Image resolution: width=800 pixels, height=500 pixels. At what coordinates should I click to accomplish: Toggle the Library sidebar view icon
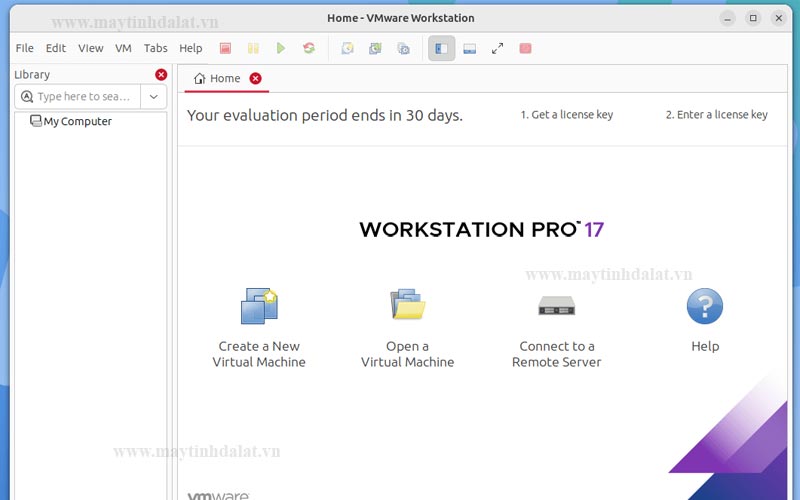[x=441, y=48]
